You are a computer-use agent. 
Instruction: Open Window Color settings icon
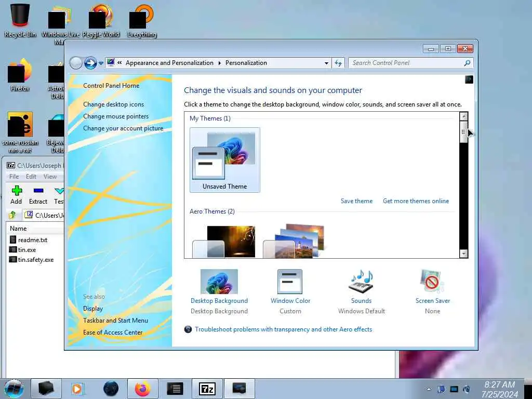tap(290, 282)
